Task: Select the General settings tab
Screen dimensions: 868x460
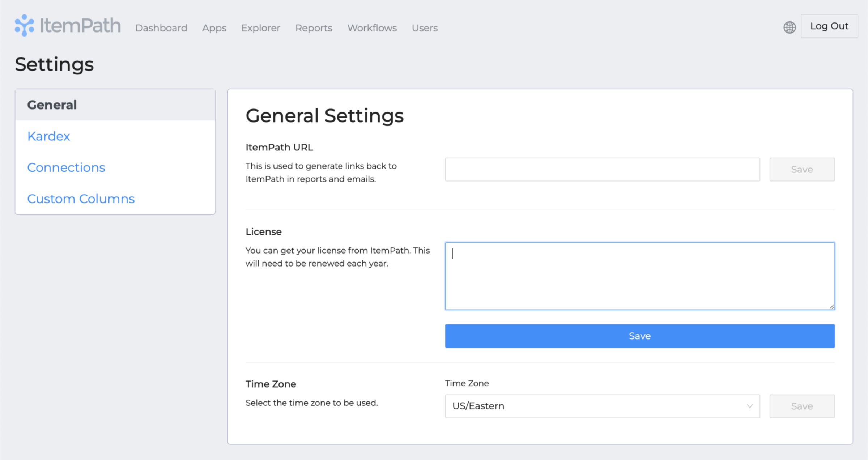Action: pyautogui.click(x=115, y=105)
